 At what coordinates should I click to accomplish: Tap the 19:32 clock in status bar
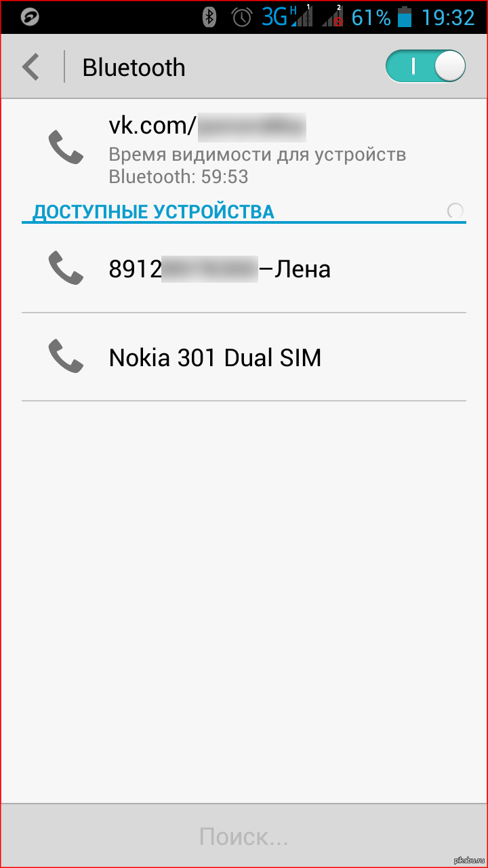point(448,17)
